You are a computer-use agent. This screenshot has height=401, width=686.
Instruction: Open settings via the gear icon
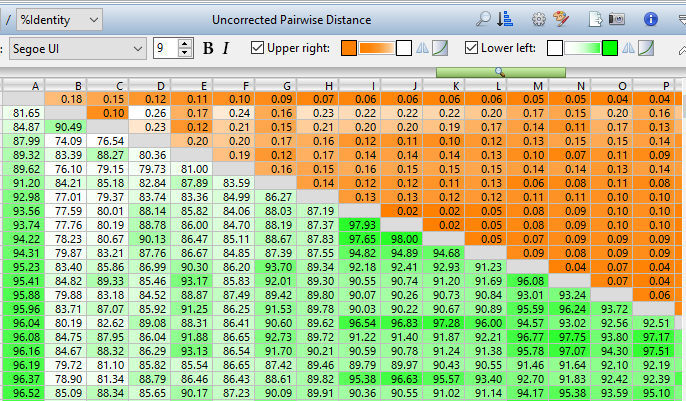click(539, 19)
